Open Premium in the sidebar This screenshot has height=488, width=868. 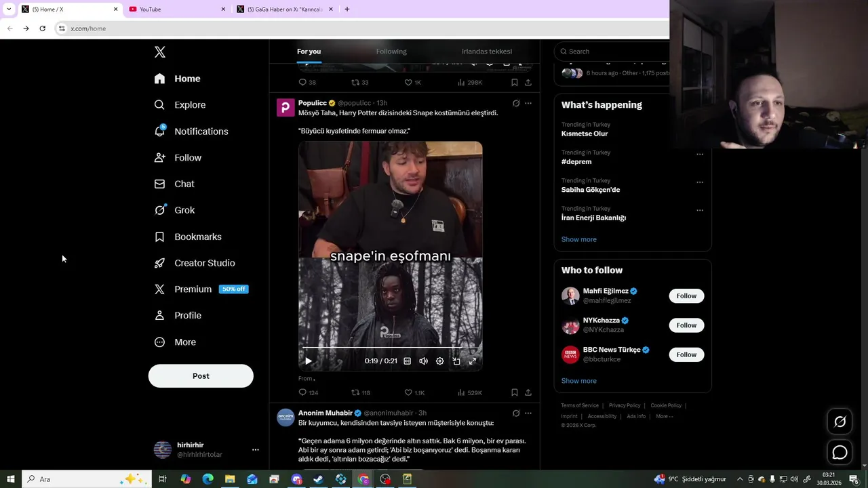click(x=201, y=289)
